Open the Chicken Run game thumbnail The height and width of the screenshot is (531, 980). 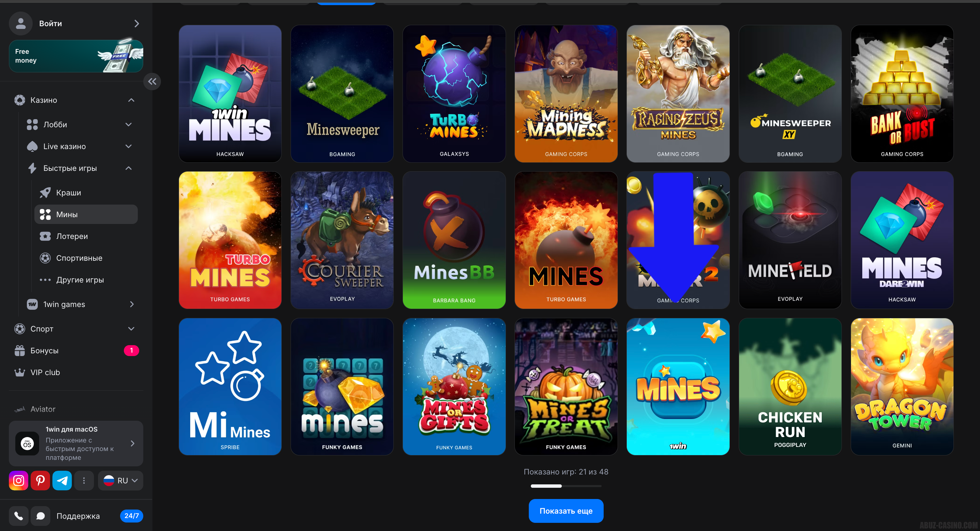coord(790,386)
